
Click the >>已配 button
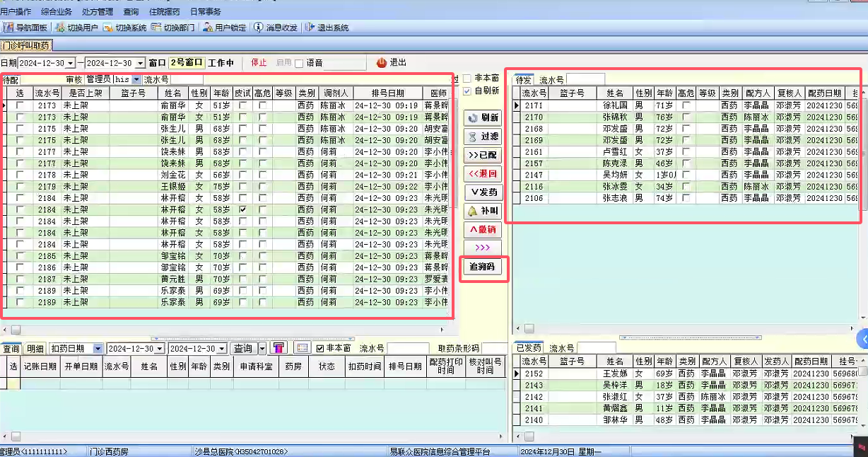pyautogui.click(x=483, y=155)
